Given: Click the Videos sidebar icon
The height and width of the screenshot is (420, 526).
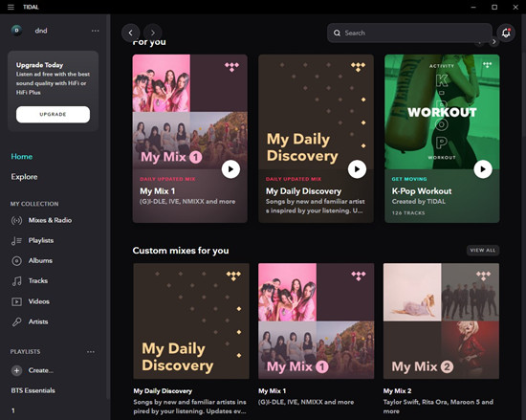Looking at the screenshot, I should pos(17,301).
